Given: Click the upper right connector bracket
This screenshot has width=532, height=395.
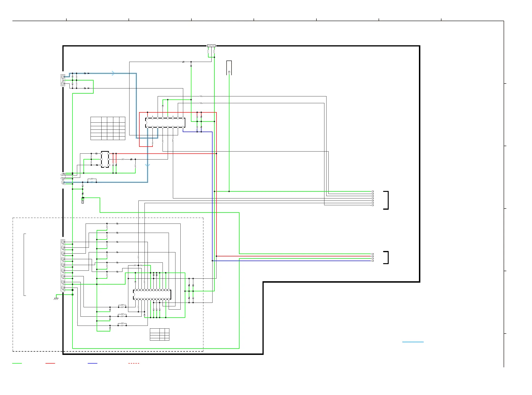Looking at the screenshot, I should click(x=386, y=200).
